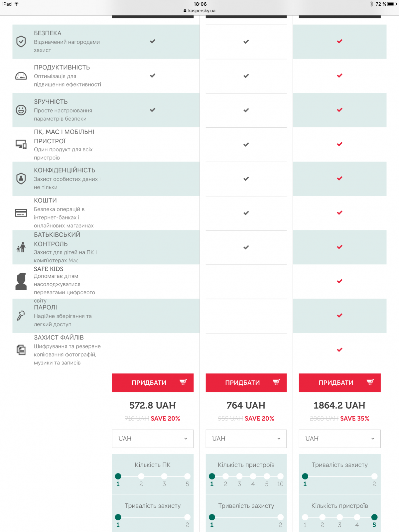Open the UAH currency dropdown under 572.8 UAH

point(153,439)
